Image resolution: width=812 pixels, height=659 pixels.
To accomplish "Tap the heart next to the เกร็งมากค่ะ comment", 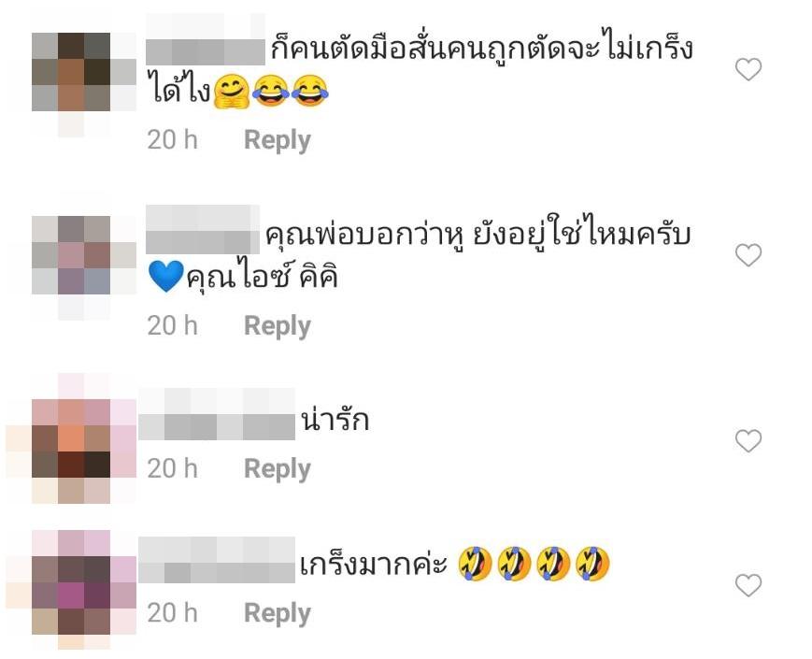I will (748, 585).
